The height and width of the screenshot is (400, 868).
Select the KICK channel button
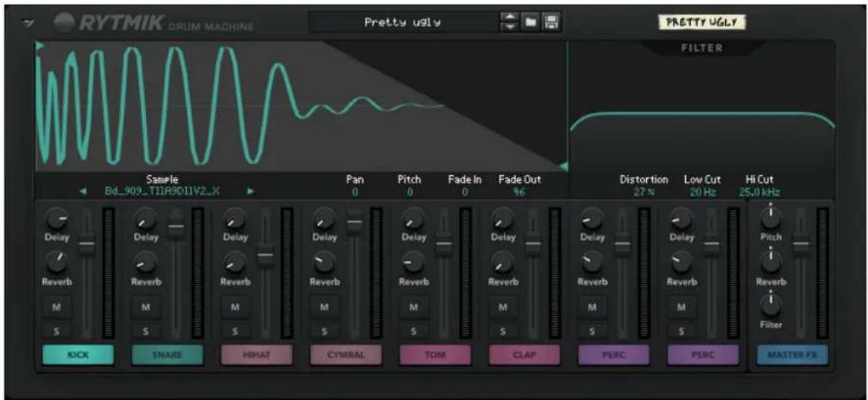tap(78, 355)
